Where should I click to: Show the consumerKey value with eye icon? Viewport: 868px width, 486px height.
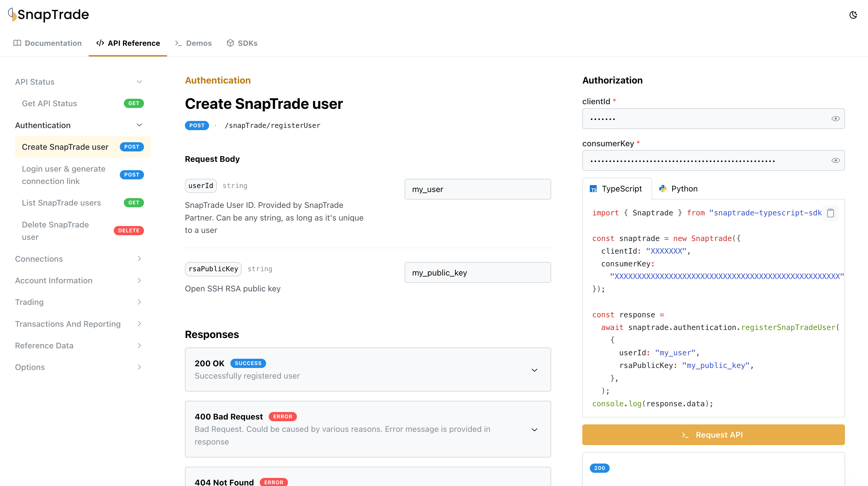pos(835,160)
